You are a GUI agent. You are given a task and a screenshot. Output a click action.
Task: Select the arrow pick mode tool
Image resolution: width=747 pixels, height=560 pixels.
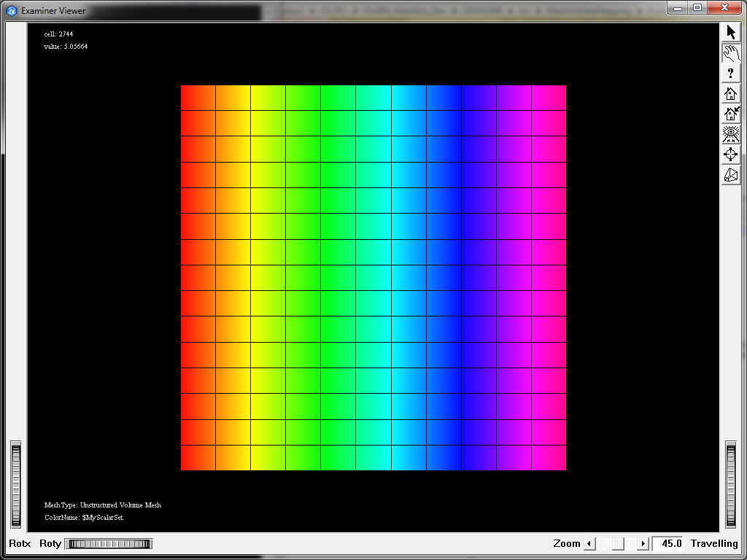tap(731, 32)
